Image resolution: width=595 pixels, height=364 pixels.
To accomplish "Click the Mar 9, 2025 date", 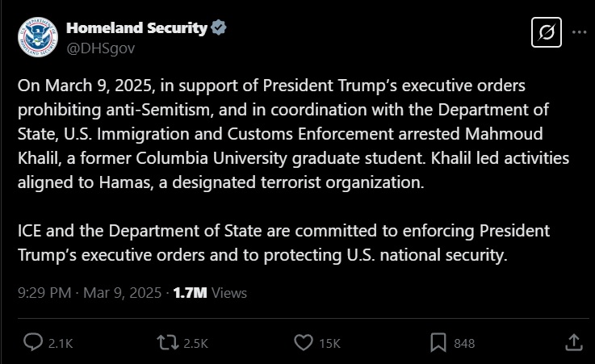I will (x=123, y=293).
